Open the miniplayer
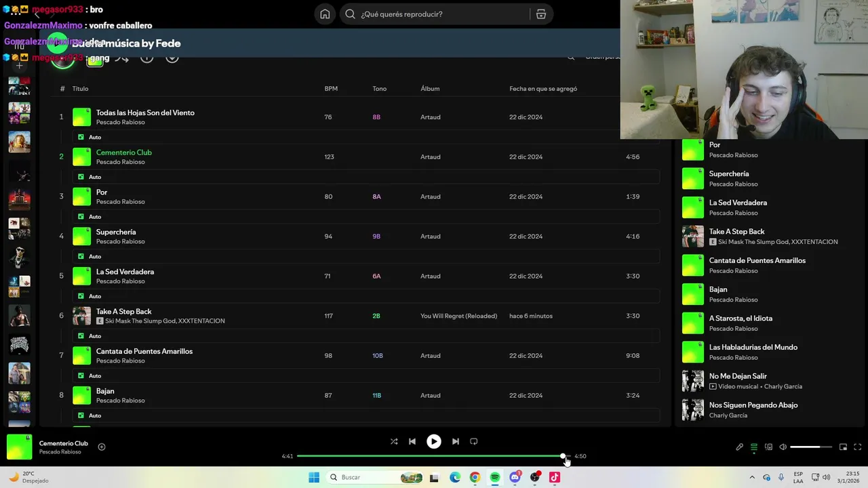The height and width of the screenshot is (488, 868). click(x=843, y=447)
